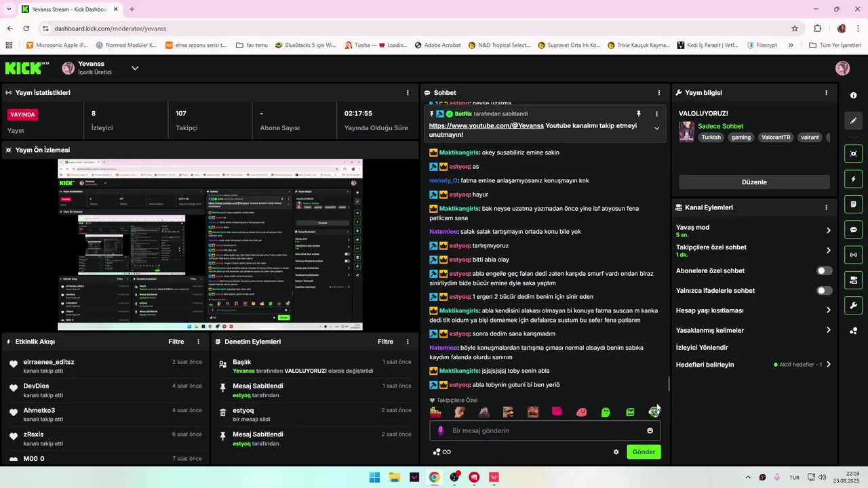This screenshot has height=488, width=868.
Task: Click the dots infinity icon below chat input
Action: [441, 452]
